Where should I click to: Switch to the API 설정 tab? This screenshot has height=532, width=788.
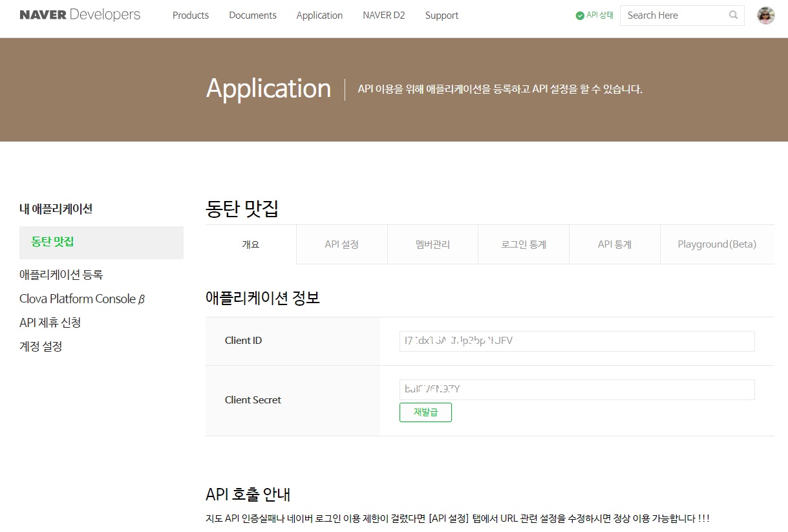coord(342,244)
